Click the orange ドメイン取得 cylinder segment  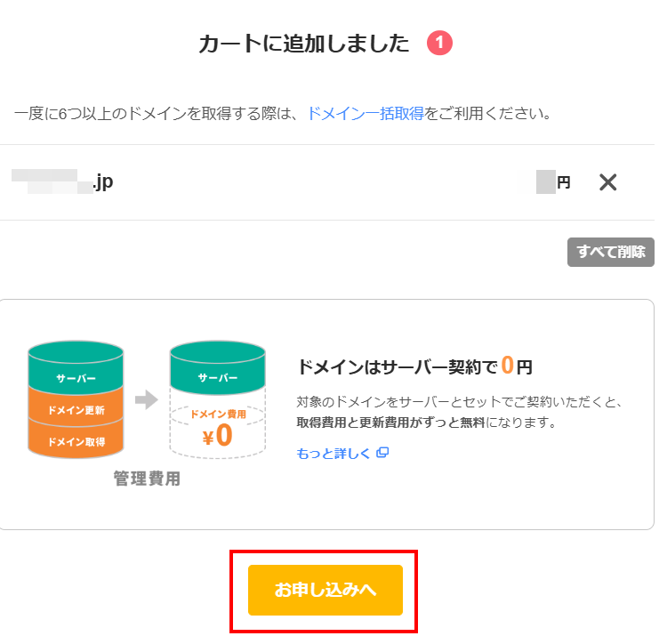coord(76,441)
